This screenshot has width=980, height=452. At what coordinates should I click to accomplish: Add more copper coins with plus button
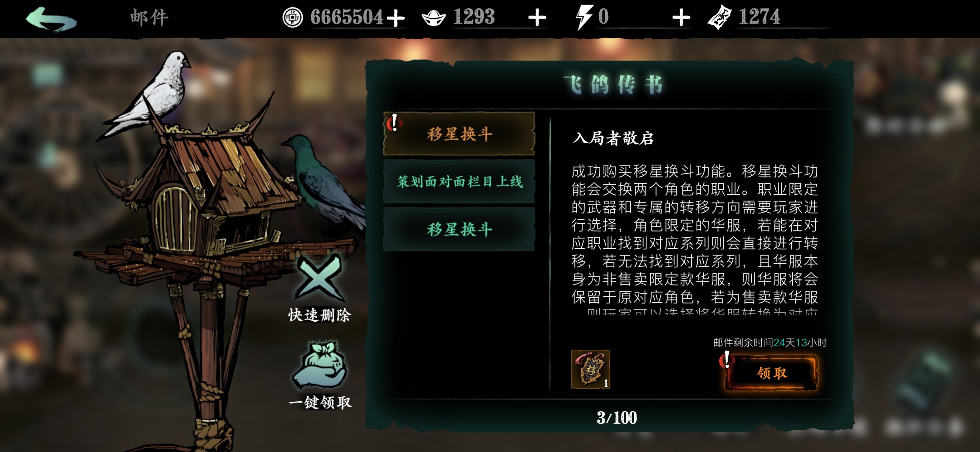coord(396,18)
